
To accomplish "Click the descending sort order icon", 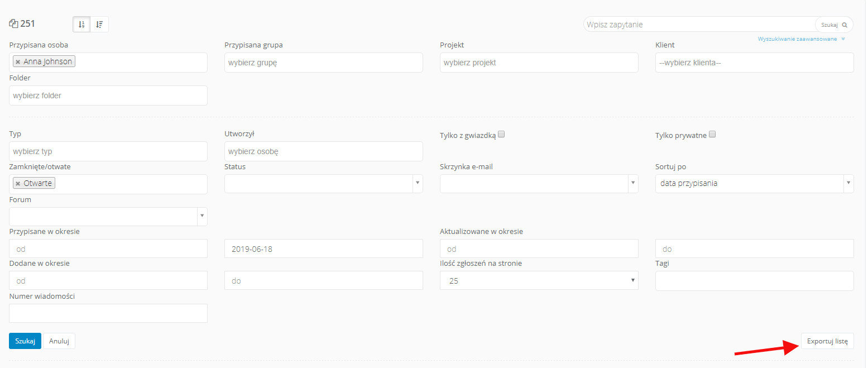I will point(99,25).
